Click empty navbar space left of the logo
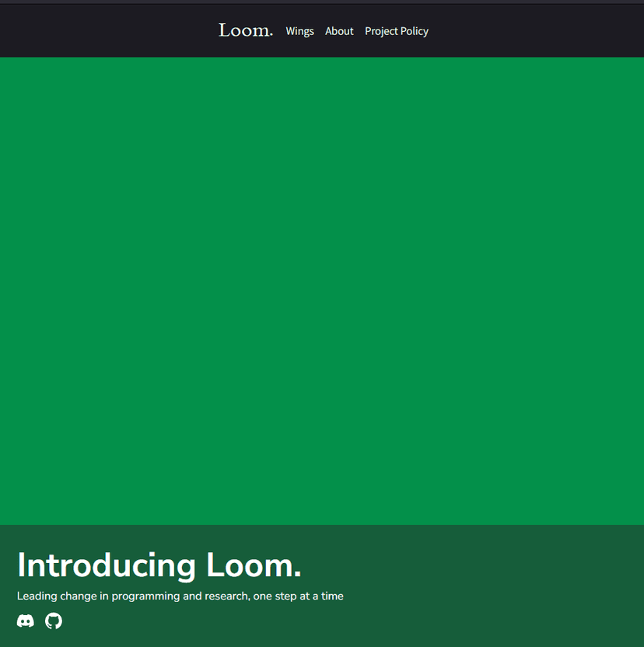 click(107, 31)
